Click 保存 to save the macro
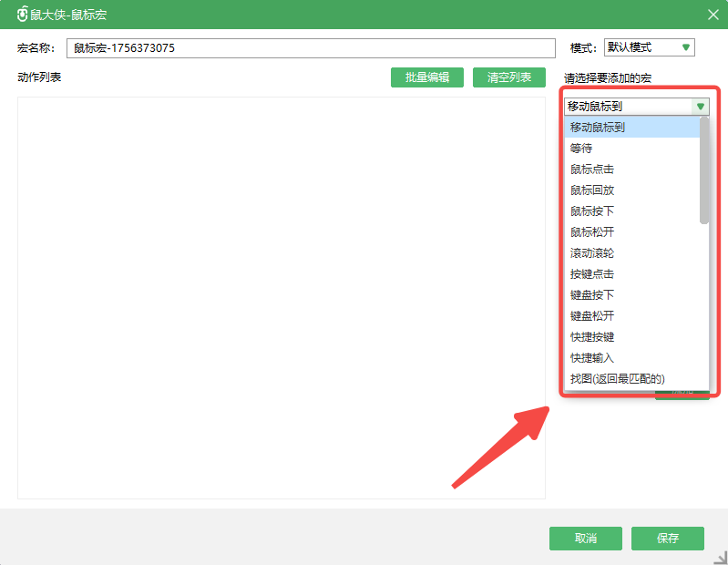Viewport: 728px width, 565px height. [668, 538]
